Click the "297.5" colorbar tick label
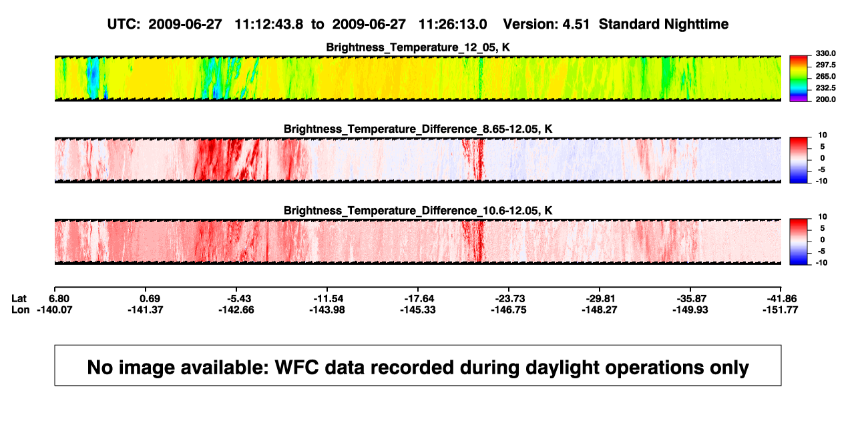 tap(827, 65)
